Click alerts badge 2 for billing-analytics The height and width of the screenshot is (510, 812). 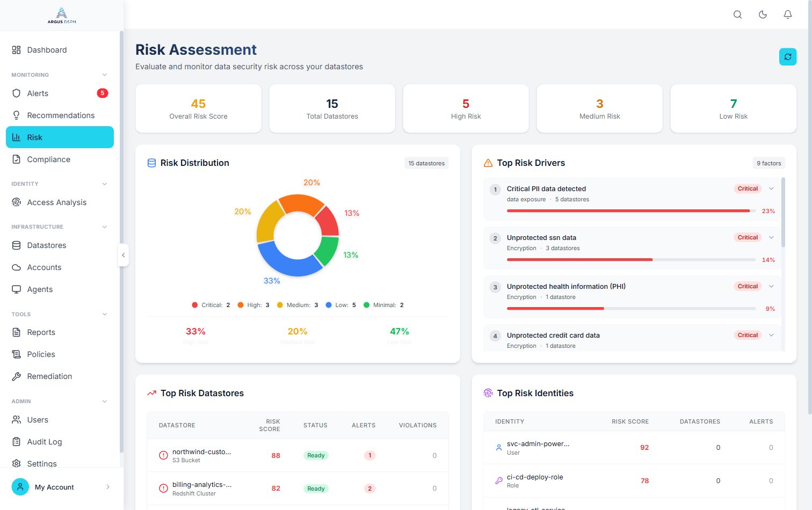click(x=369, y=489)
